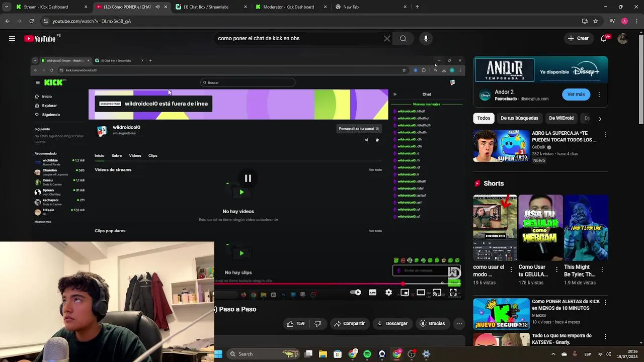Open options for 'This Might Be Tyler' short

(602, 269)
